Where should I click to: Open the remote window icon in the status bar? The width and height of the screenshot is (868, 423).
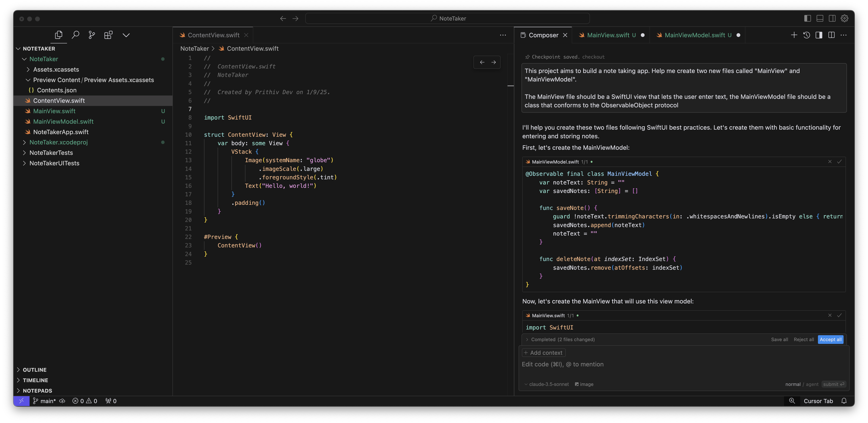pos(21,401)
